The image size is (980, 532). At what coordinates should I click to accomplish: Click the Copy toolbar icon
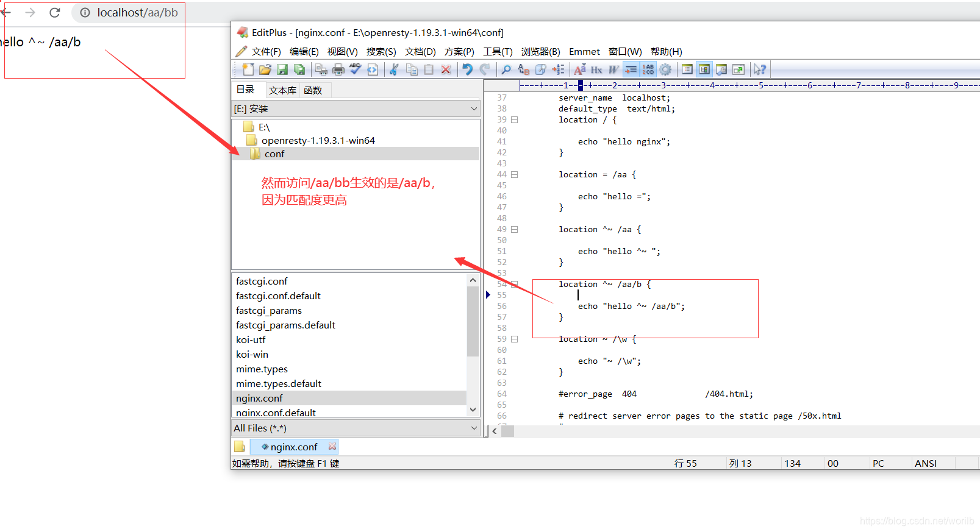click(x=412, y=69)
